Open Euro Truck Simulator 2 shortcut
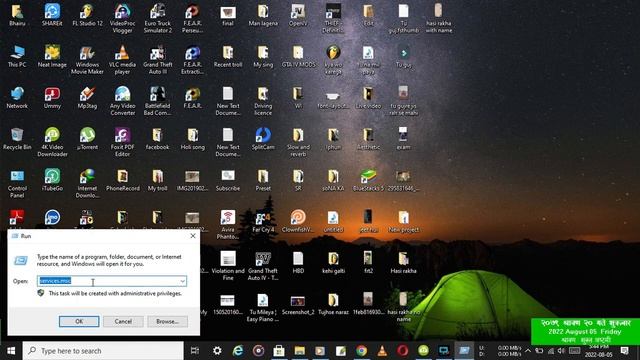This screenshot has width=640, height=360. click(x=158, y=18)
